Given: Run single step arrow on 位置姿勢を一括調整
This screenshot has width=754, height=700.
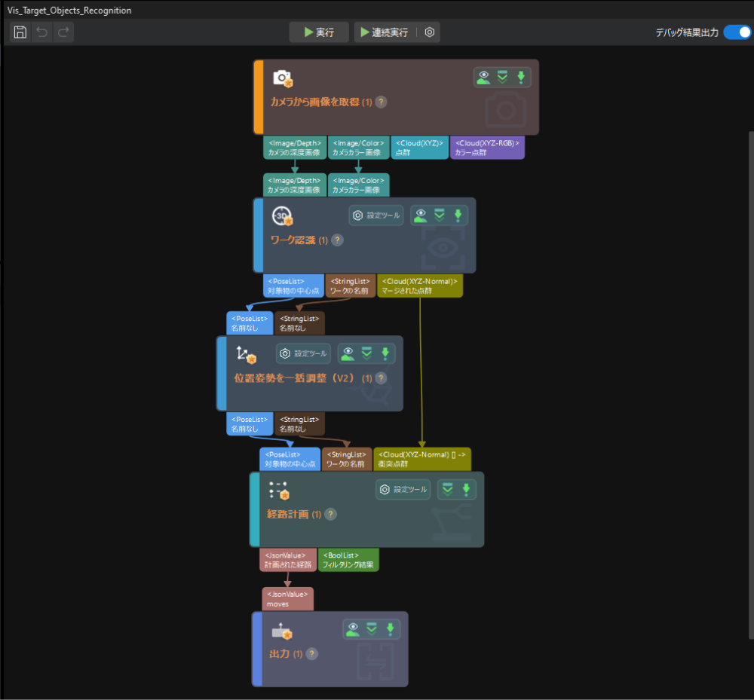Looking at the screenshot, I should [385, 353].
